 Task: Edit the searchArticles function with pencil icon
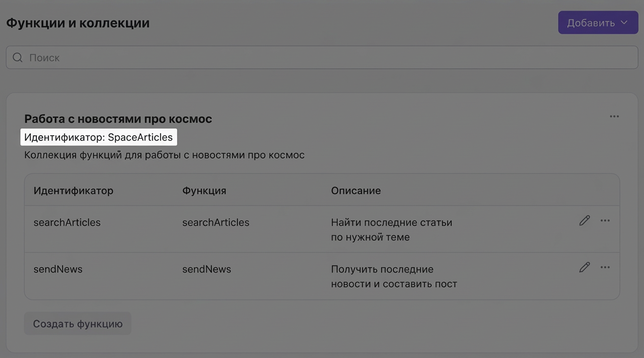(584, 221)
